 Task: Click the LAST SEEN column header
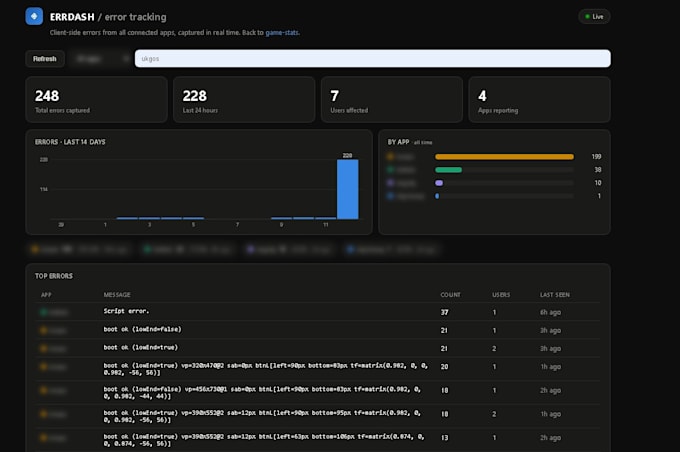pyautogui.click(x=555, y=295)
